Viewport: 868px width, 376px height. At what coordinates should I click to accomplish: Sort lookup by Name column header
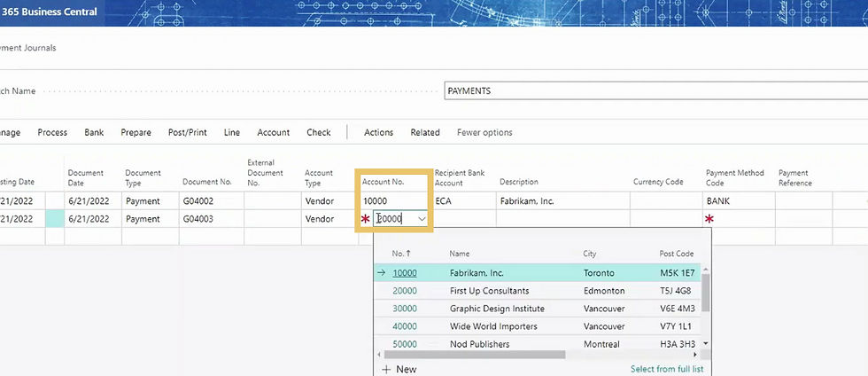pos(460,254)
